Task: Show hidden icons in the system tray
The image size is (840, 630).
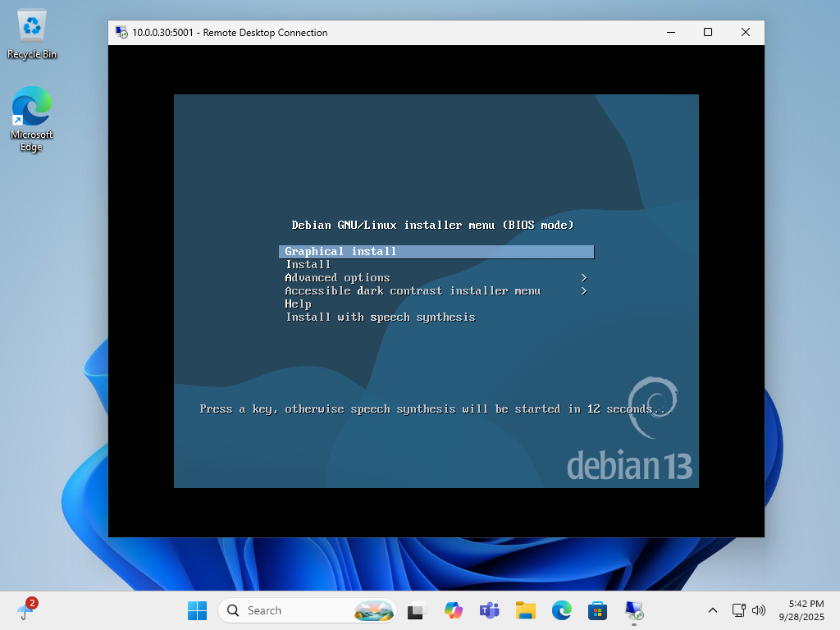Action: 713,610
